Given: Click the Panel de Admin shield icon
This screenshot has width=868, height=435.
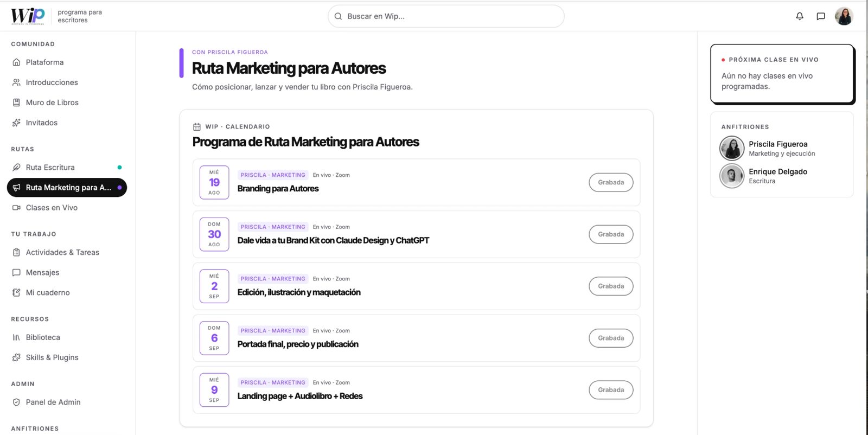Looking at the screenshot, I should click(x=16, y=402).
